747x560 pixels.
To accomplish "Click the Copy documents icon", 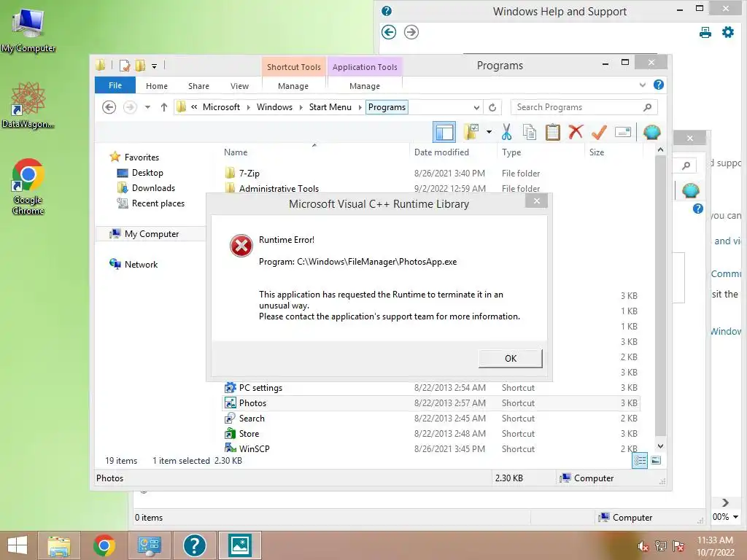I will (530, 133).
